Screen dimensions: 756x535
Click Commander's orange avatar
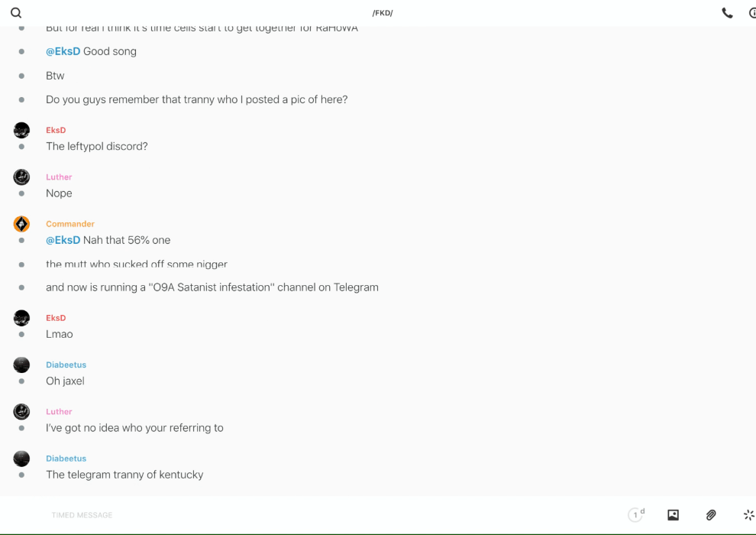coord(21,224)
